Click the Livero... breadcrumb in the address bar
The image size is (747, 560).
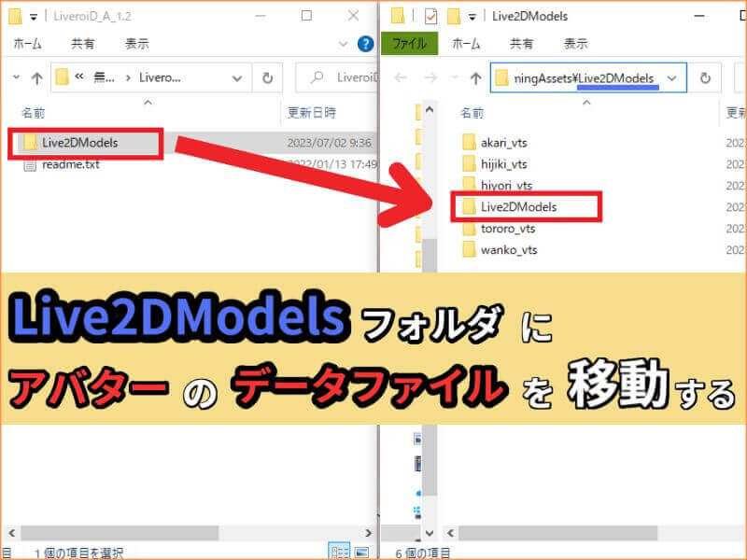(x=160, y=77)
